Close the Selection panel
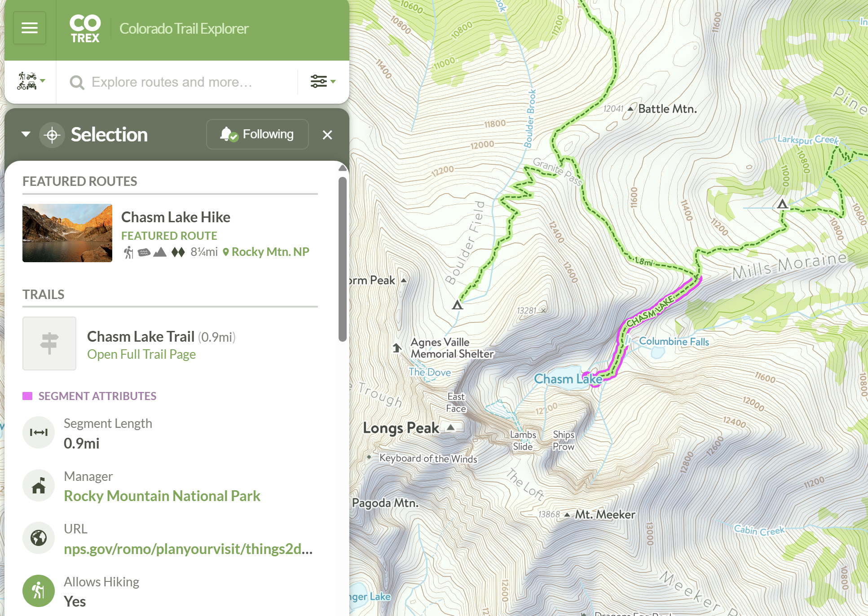This screenshot has height=616, width=868. [x=327, y=135]
